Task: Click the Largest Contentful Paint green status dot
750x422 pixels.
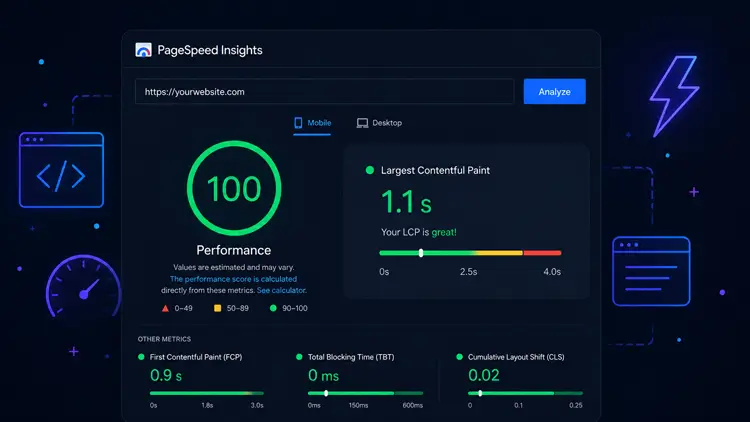Action: click(x=370, y=170)
